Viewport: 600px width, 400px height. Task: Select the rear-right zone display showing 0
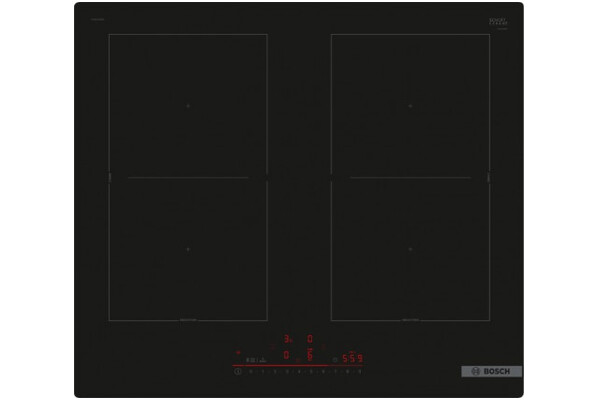[310, 339]
